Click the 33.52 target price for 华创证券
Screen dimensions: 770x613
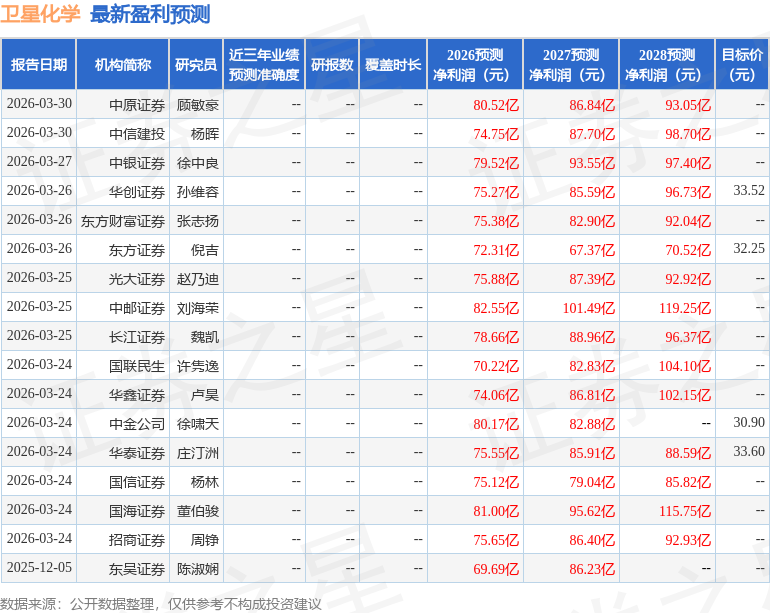[x=748, y=191]
